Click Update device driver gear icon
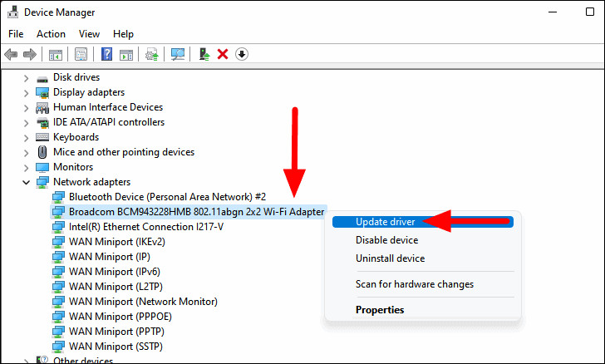 (x=152, y=54)
